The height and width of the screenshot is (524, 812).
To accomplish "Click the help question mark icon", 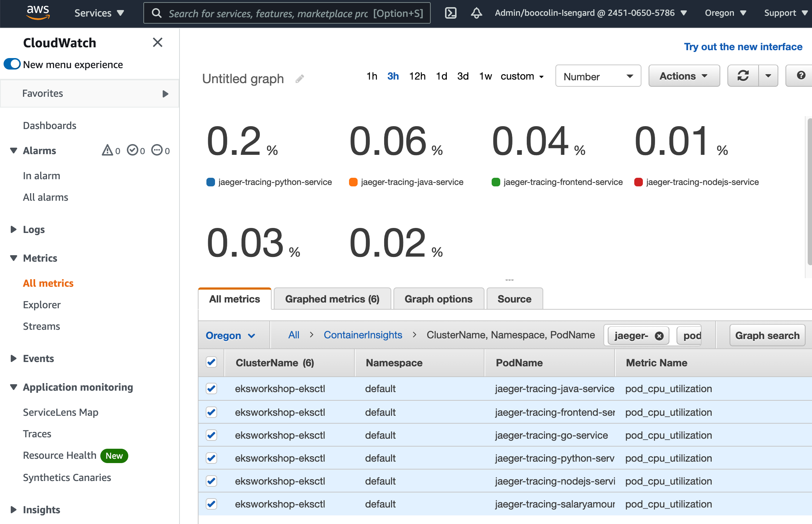I will point(799,75).
